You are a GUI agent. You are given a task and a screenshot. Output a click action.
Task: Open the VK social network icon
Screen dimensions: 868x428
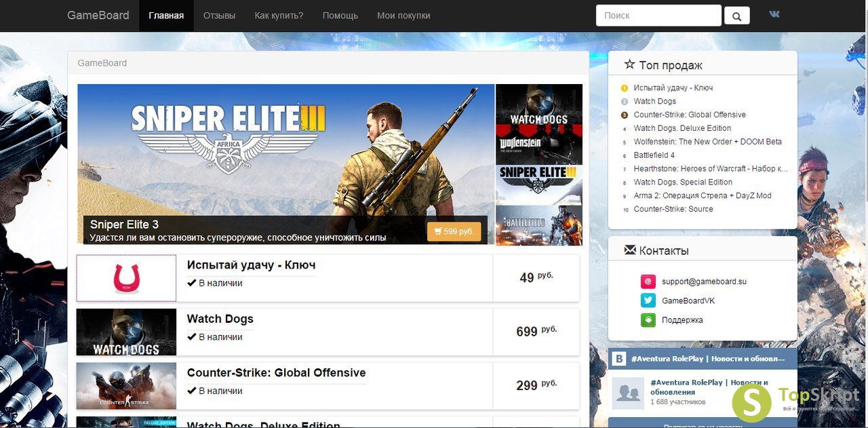(x=774, y=14)
